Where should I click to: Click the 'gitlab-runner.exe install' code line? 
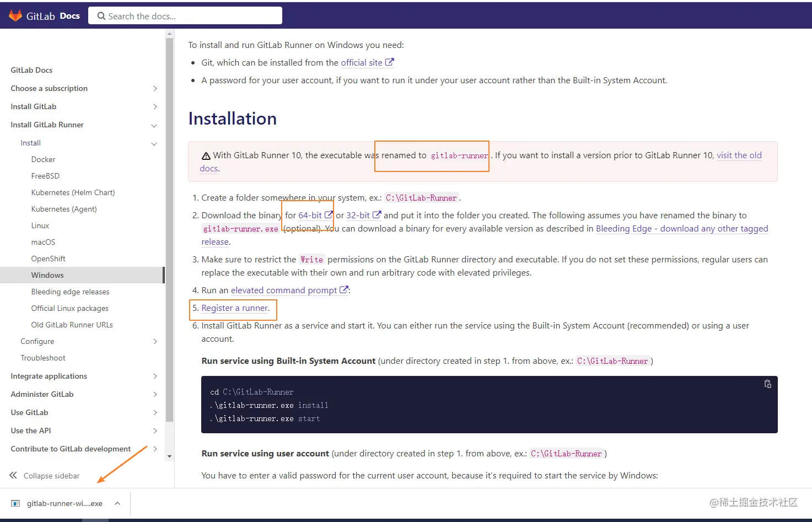269,405
